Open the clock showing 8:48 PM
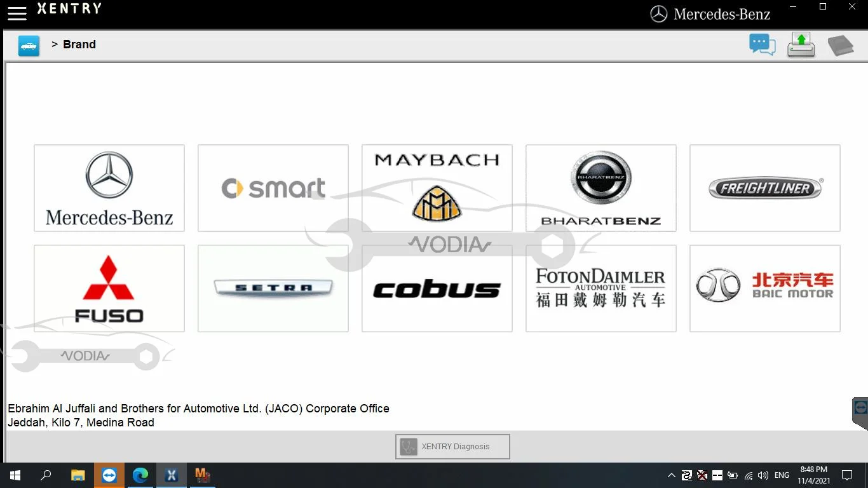Image resolution: width=868 pixels, height=488 pixels. (813, 475)
